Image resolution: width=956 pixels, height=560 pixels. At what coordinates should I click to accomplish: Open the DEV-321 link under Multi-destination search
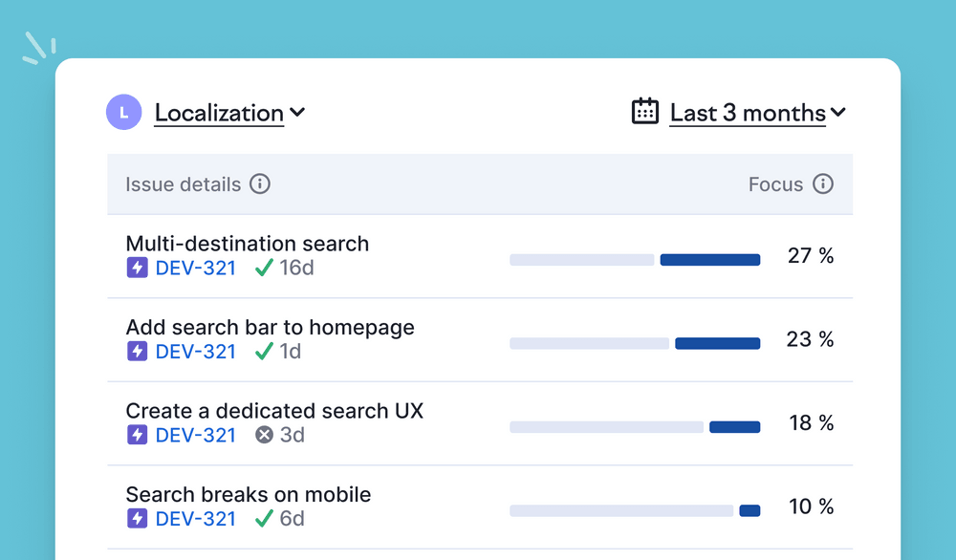[195, 269]
